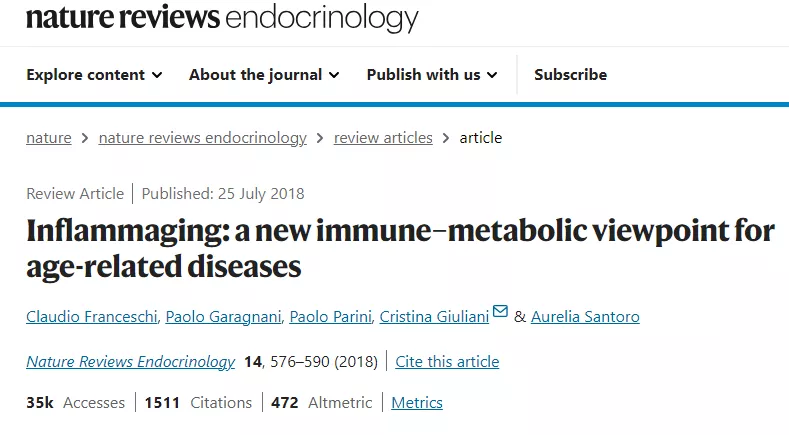Open author Claudio Franceschi's details
This screenshot has width=789, height=435.
point(92,316)
